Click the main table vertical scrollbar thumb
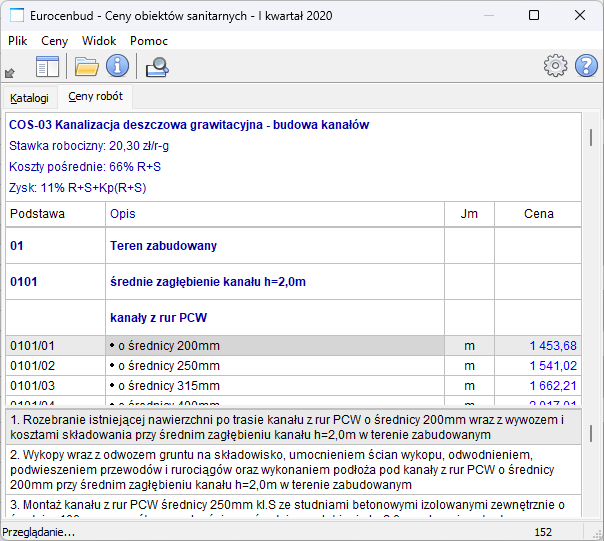Viewport: 604px width, 541px height. (x=591, y=137)
